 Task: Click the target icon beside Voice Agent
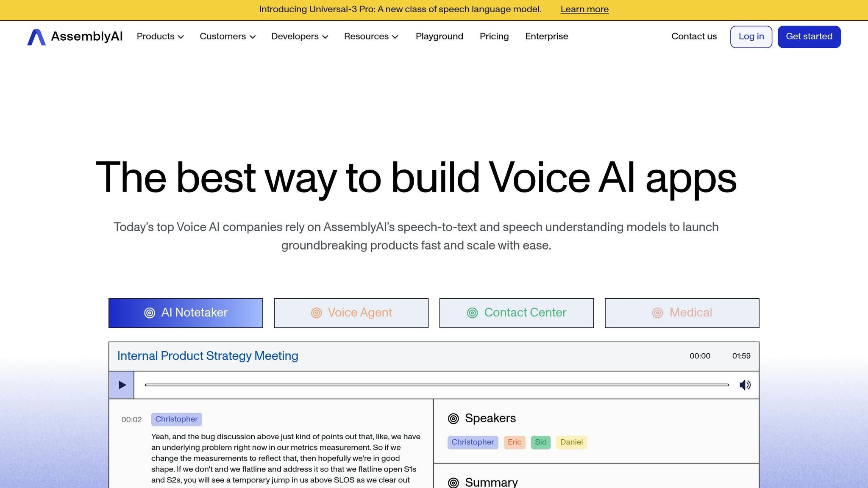coord(316,313)
